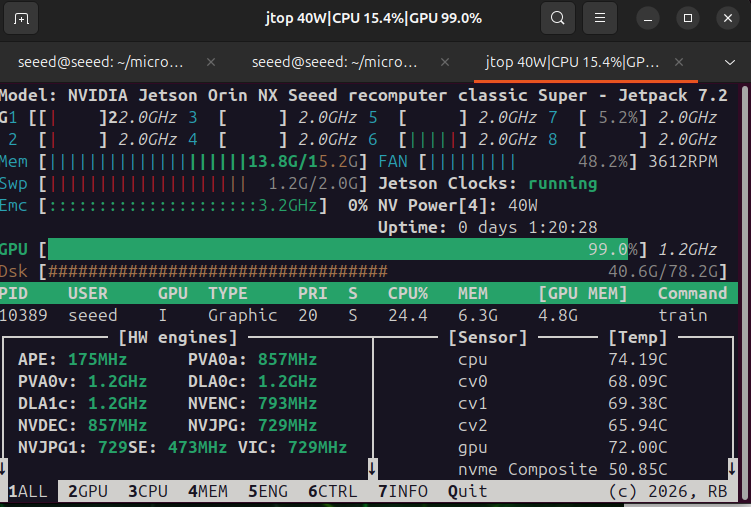
Task: Click the GPU usage bar at 99.0%
Action: point(343,249)
